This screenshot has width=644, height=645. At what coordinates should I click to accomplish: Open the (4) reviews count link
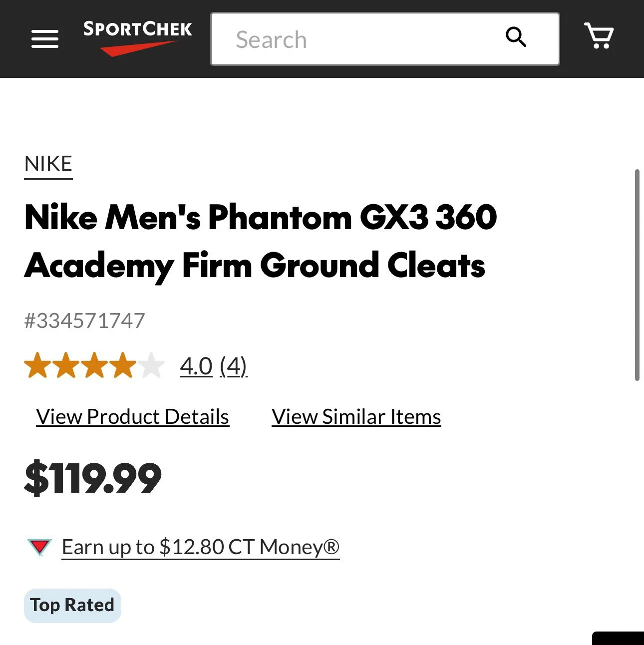[x=234, y=366]
